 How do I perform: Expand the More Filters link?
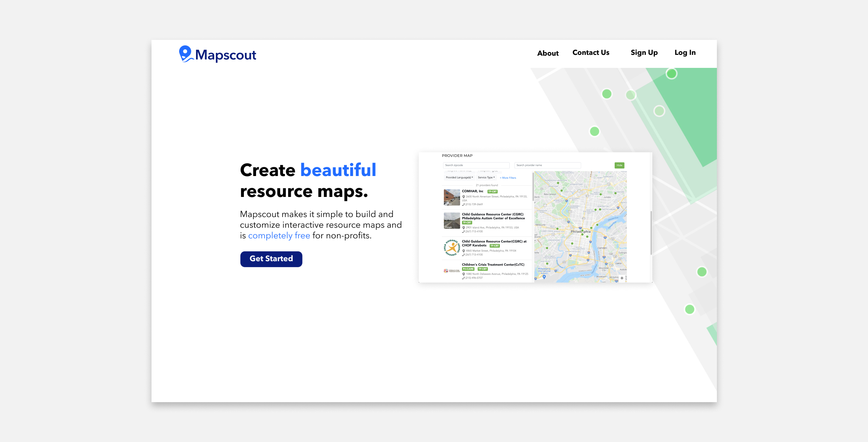[508, 178]
